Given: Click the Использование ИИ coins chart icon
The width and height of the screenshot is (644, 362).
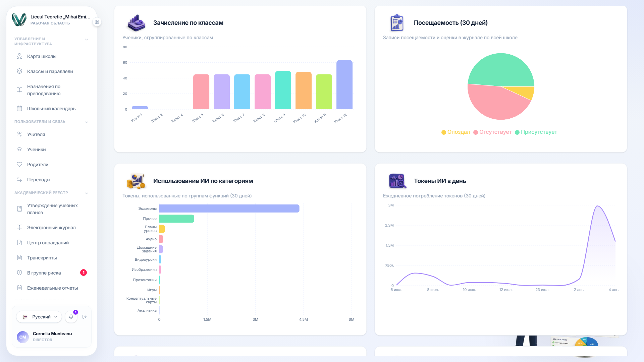Looking at the screenshot, I should tap(136, 181).
